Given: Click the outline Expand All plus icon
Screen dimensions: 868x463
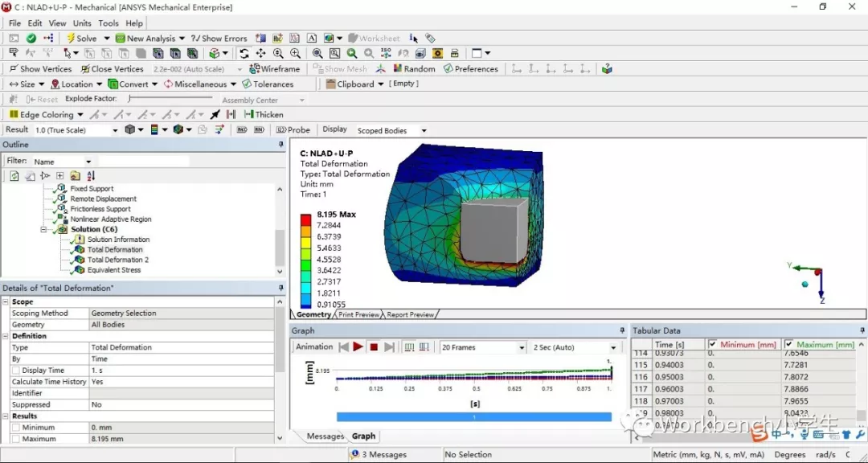Looking at the screenshot, I should pos(59,175).
